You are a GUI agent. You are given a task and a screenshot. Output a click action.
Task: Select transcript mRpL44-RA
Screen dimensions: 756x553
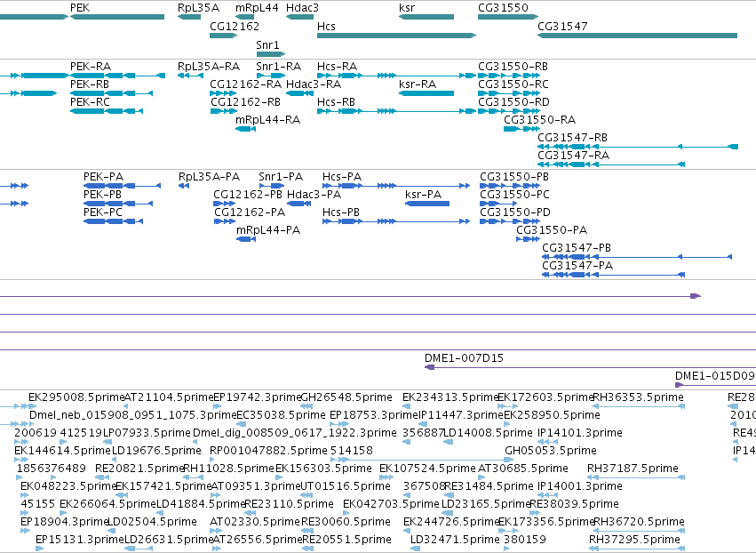[x=245, y=129]
